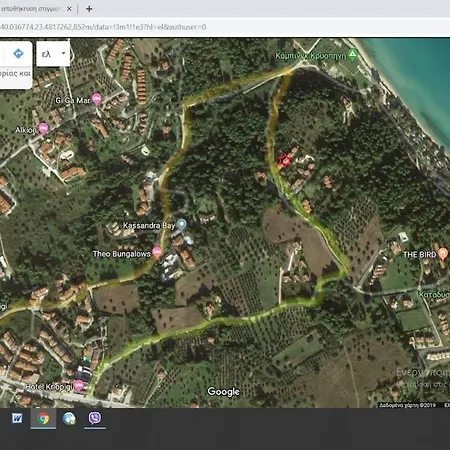Select the Alkion hotel marker
450x450 pixels.
click(x=43, y=128)
